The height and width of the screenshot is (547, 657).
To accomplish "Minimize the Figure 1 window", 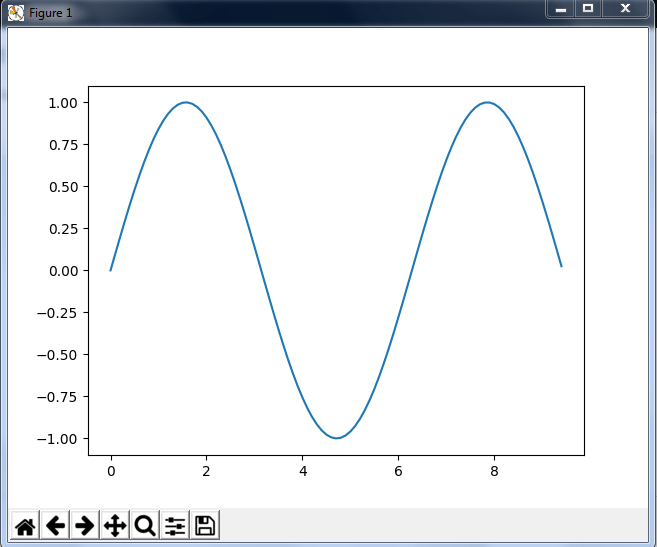I will pyautogui.click(x=561, y=9).
